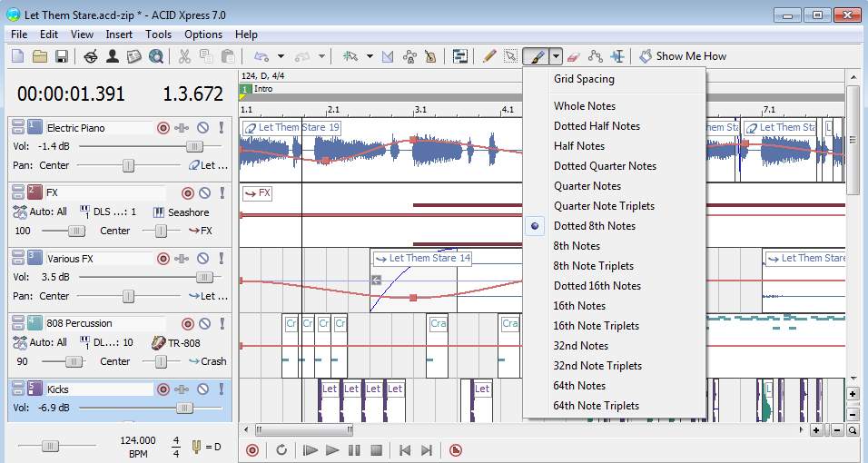Screen dimensions: 868x463
Task: Click the Save project icon
Action: [x=62, y=56]
